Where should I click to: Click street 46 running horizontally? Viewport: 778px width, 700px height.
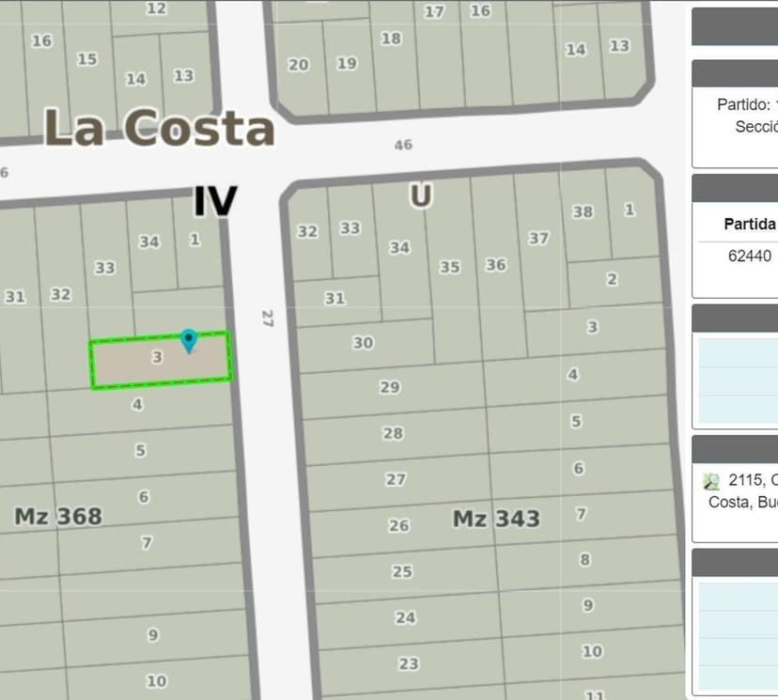pyautogui.click(x=405, y=145)
